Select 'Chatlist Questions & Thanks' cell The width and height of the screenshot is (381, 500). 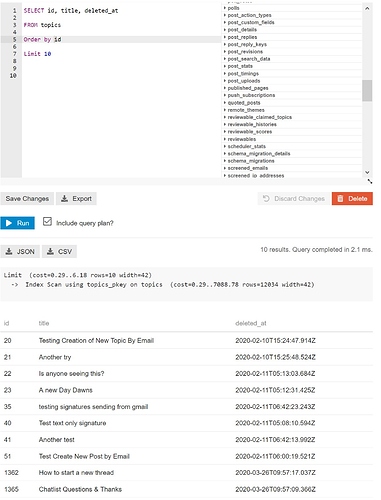click(80, 489)
